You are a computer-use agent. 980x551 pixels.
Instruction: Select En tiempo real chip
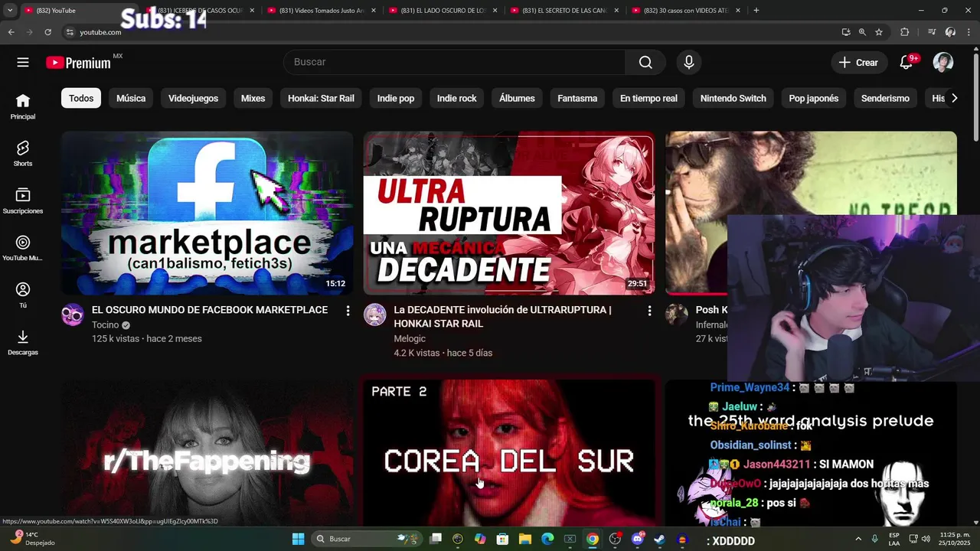pyautogui.click(x=648, y=98)
